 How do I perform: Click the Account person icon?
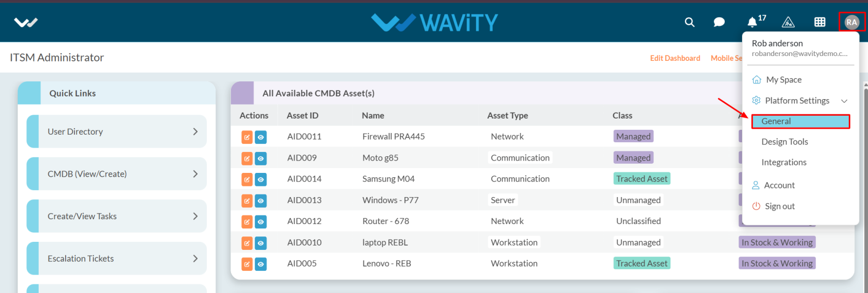[x=756, y=185]
